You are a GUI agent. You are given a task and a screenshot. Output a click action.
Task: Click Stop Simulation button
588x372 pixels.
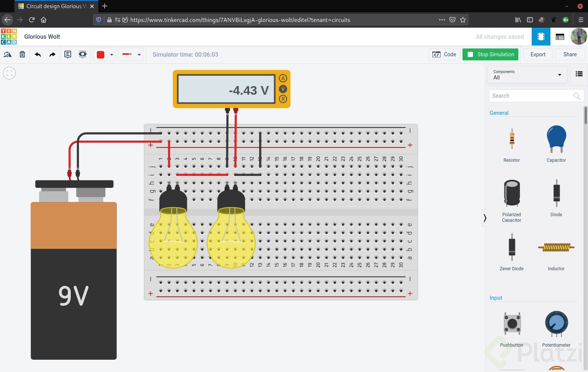tap(491, 54)
